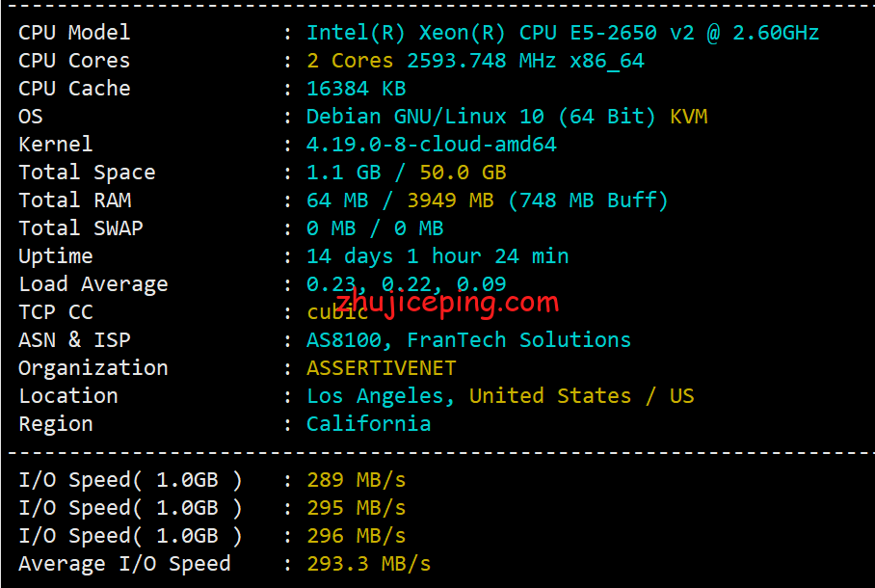Select the 296 MB/s I/O speed result
Viewport: 875px width, 588px height.
(356, 536)
